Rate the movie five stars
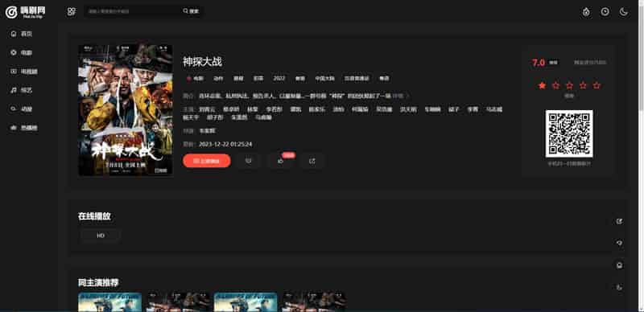Screen dimensions: 644x312 (x=597, y=85)
